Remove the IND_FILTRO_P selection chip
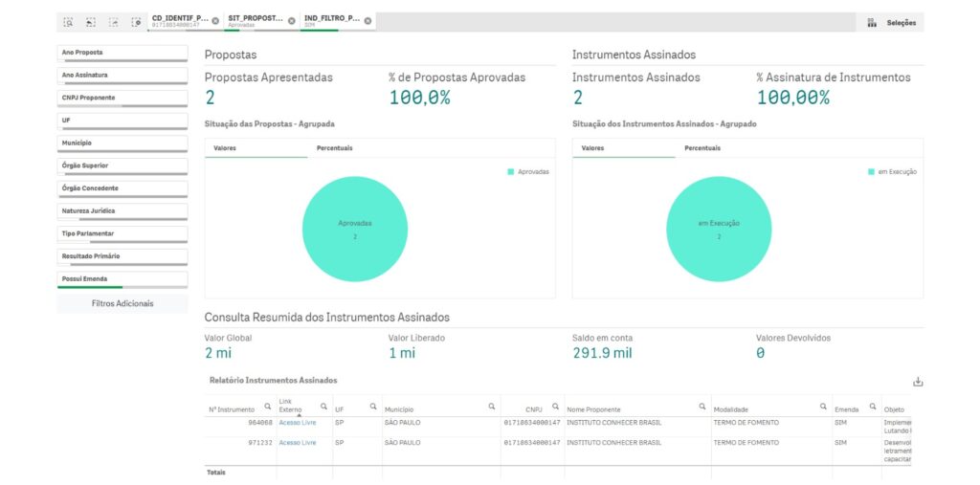Viewport: 980px width, 485px height. point(367,21)
